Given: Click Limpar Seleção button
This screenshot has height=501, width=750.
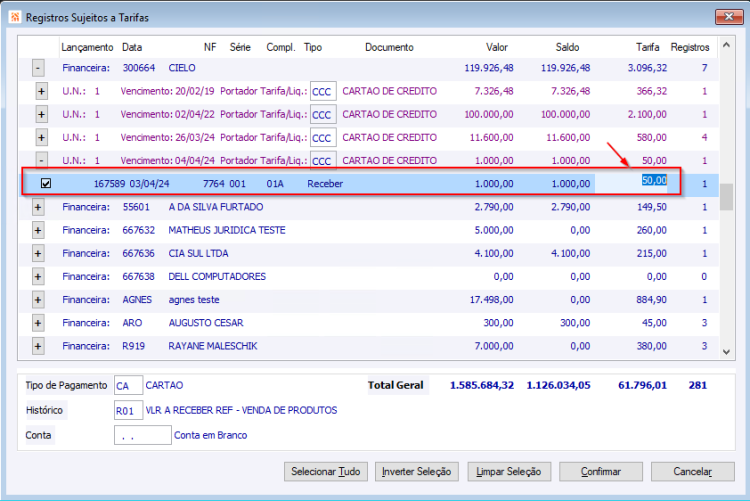Looking at the screenshot, I should point(509,471).
